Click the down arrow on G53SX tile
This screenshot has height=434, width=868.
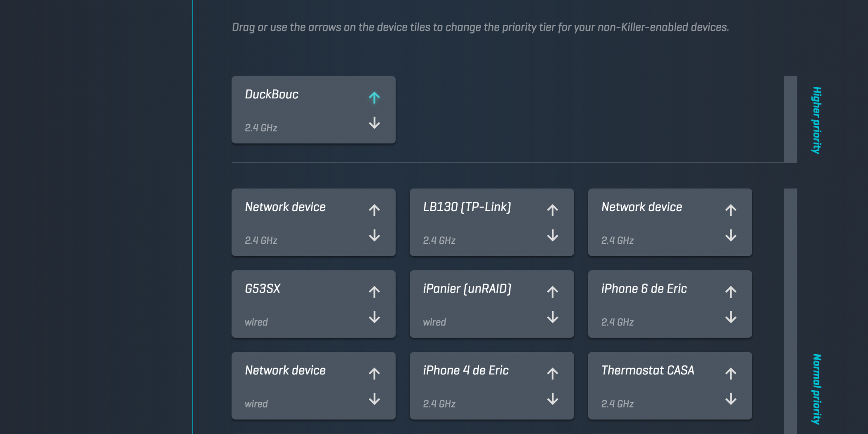374,317
